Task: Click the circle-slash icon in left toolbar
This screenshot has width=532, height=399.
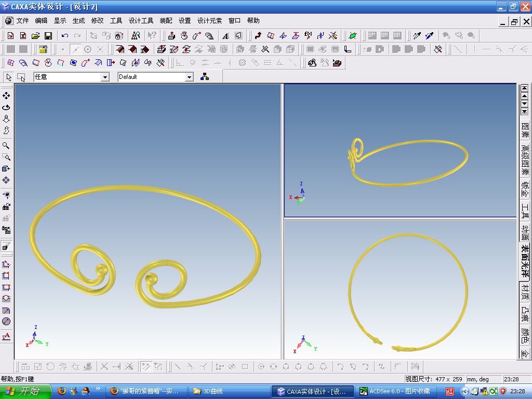Action: coord(6,322)
